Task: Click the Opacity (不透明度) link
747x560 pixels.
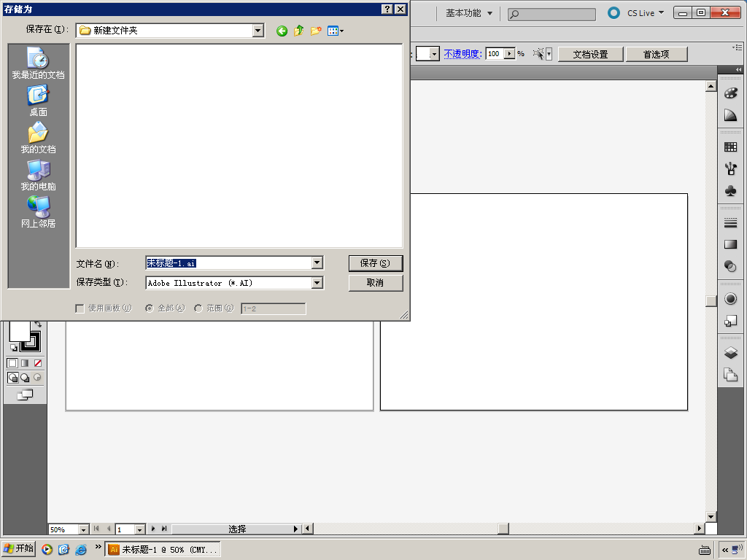Action: tap(463, 54)
